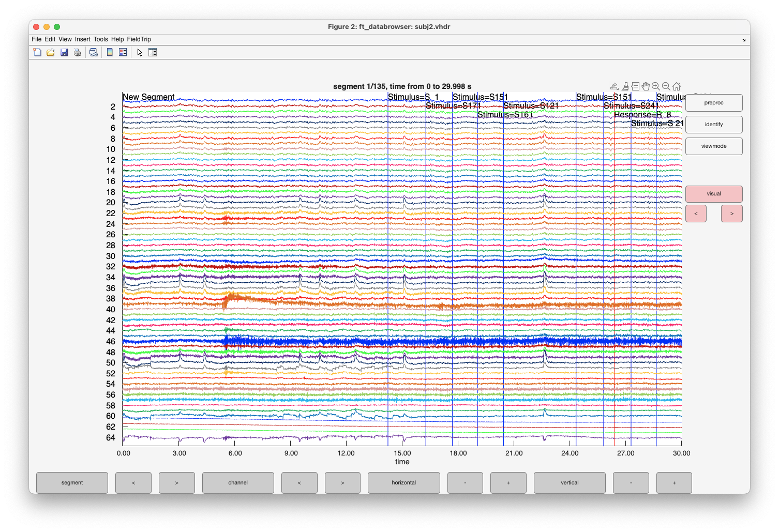This screenshot has height=532, width=779.
Task: Click the small toolbar arrow right of the menu bar
Action: (x=744, y=40)
